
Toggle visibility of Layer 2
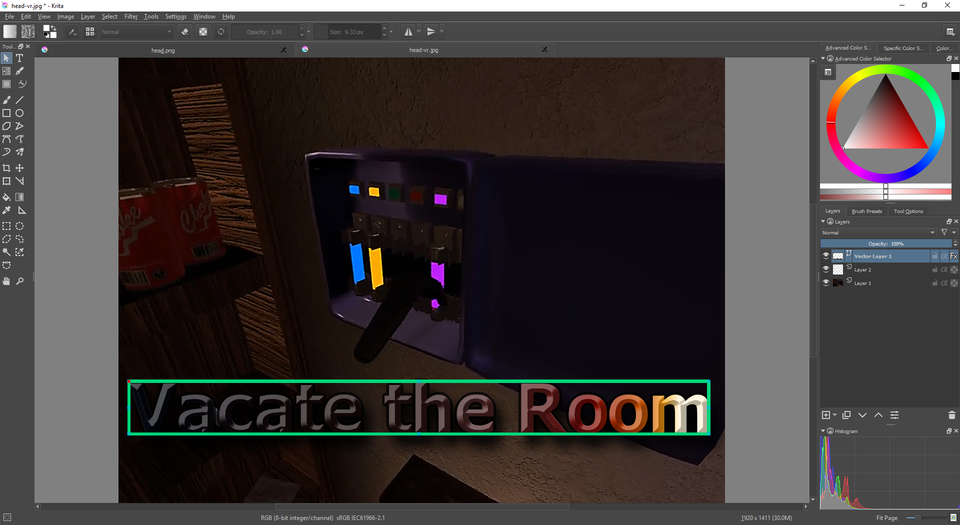(826, 270)
